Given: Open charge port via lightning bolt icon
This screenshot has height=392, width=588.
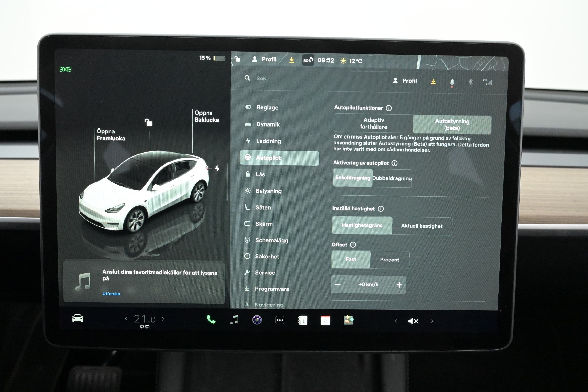Looking at the screenshot, I should pyautogui.click(x=217, y=168).
